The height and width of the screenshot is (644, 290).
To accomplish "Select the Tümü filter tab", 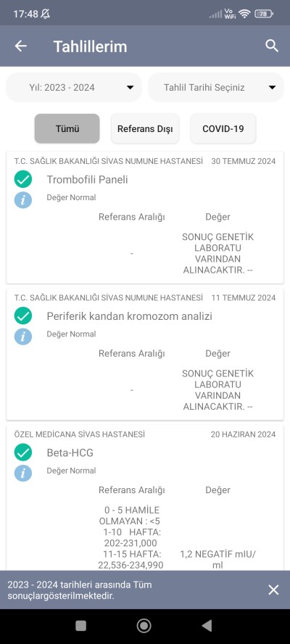I will pyautogui.click(x=67, y=128).
